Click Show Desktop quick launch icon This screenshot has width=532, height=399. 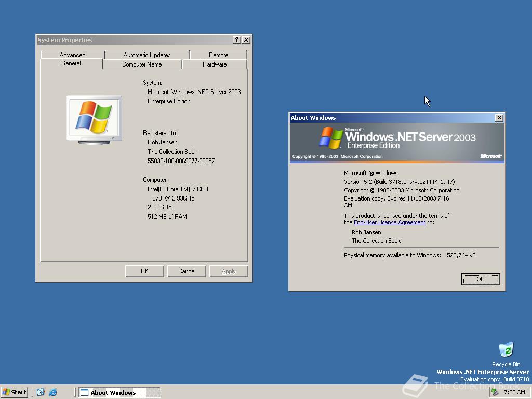pos(41,392)
